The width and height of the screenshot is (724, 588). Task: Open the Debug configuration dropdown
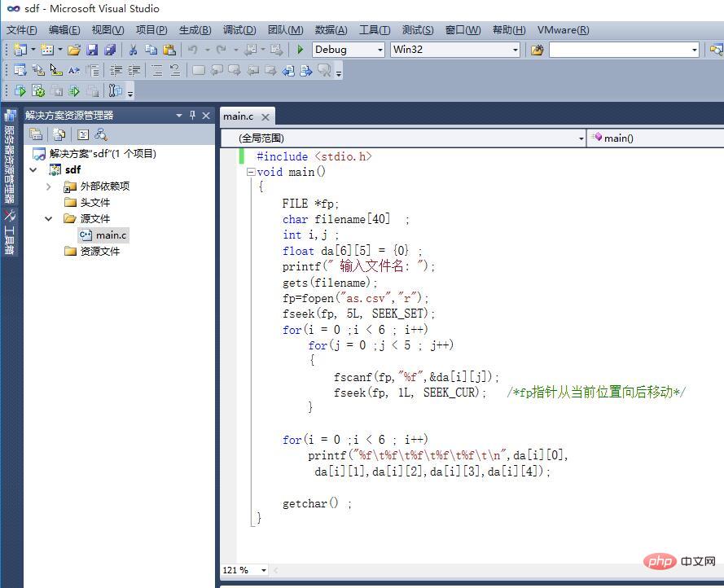(380, 50)
